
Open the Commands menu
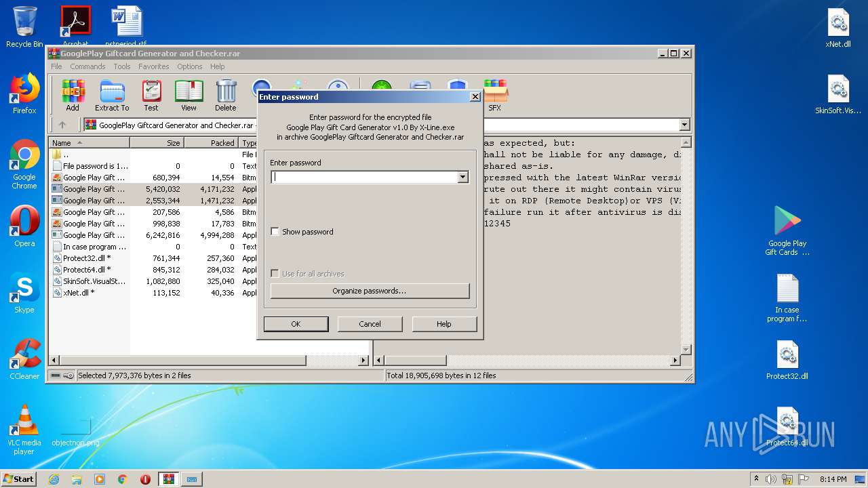87,66
